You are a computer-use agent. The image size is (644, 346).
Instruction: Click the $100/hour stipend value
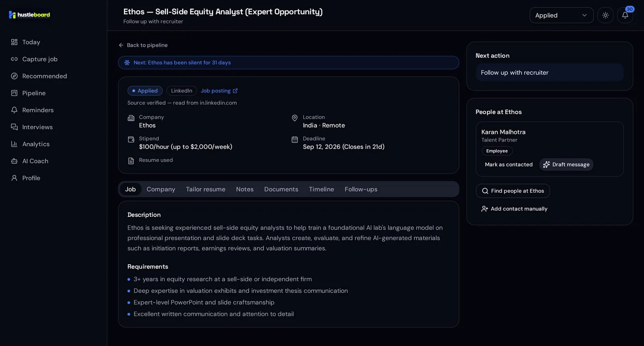click(x=186, y=147)
